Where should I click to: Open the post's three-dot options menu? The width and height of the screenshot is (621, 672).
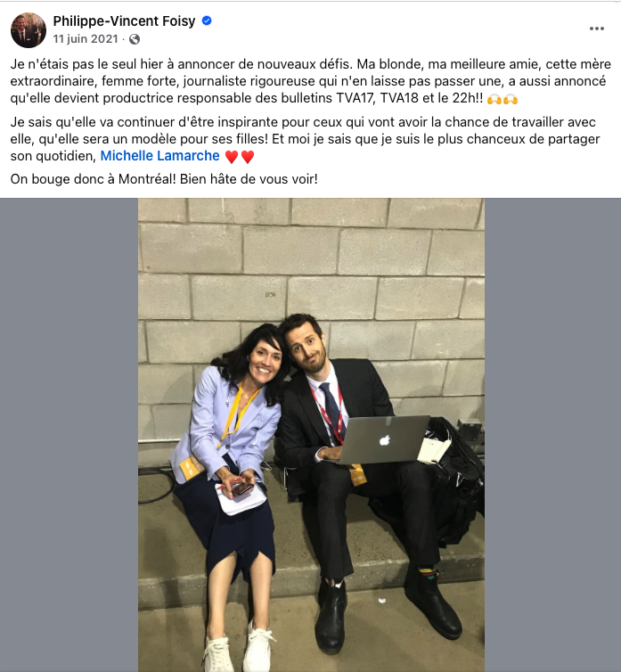597,29
